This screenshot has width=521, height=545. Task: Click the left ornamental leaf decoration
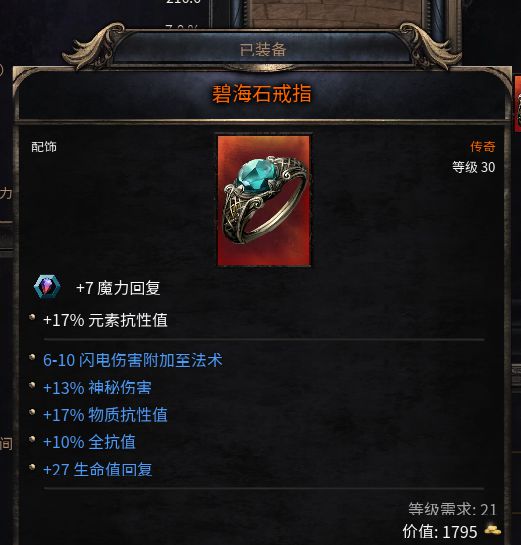click(x=93, y=45)
